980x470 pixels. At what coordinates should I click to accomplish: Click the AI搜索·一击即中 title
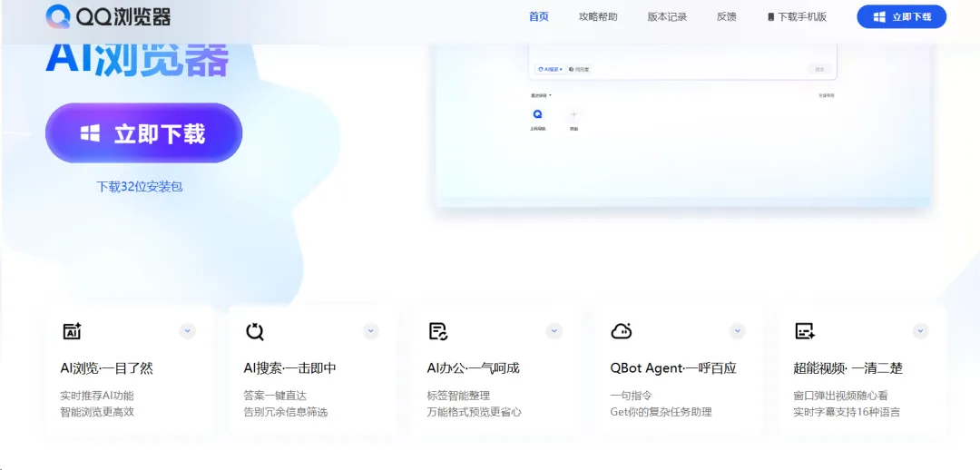290,368
